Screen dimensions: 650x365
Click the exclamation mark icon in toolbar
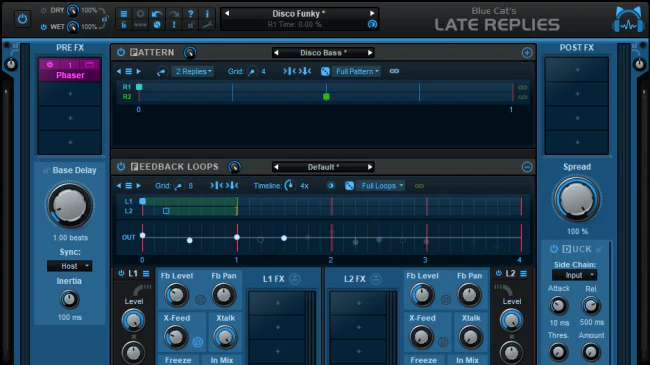174,25
